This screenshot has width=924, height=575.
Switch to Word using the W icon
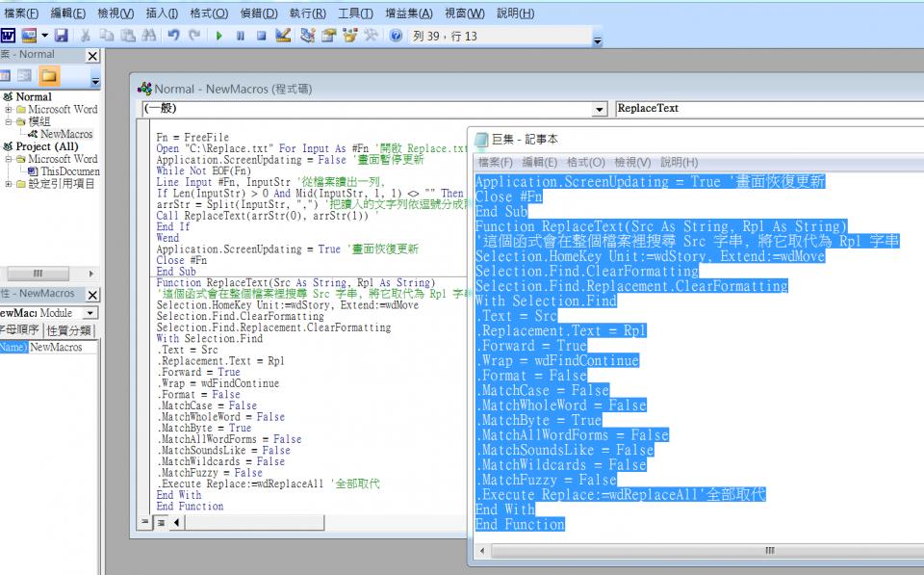[8, 36]
